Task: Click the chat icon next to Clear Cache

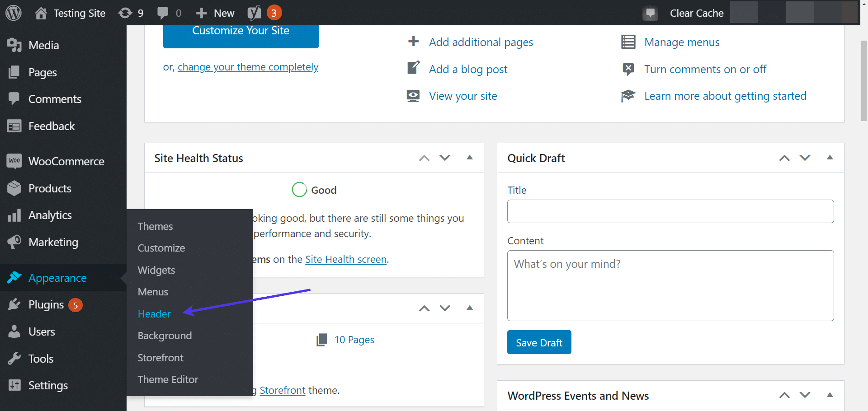Action: click(650, 13)
